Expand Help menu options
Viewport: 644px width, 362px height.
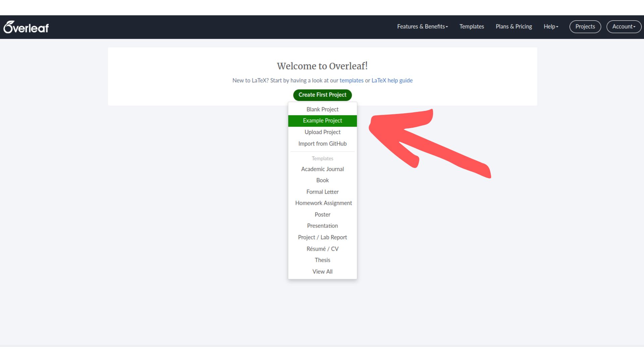click(551, 26)
